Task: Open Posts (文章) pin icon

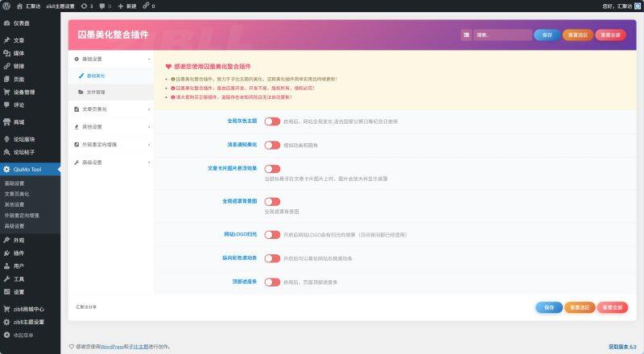Action: (x=6, y=40)
